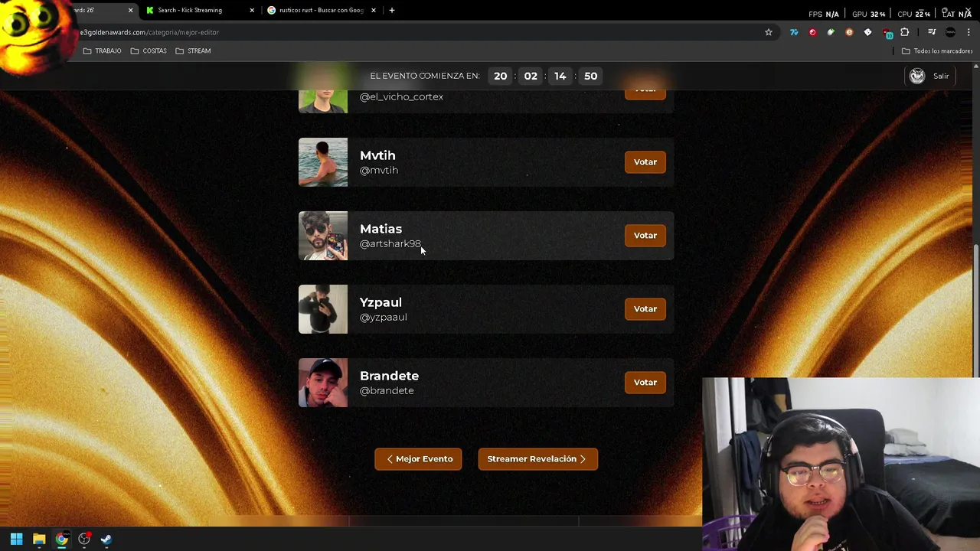The height and width of the screenshot is (551, 980).
Task: Close the Search - Kick Streaming tab
Action: coord(252,10)
